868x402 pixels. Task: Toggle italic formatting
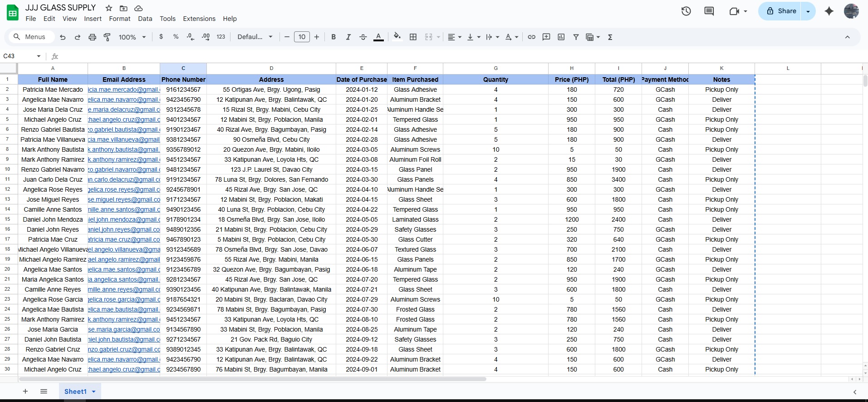pyautogui.click(x=348, y=37)
